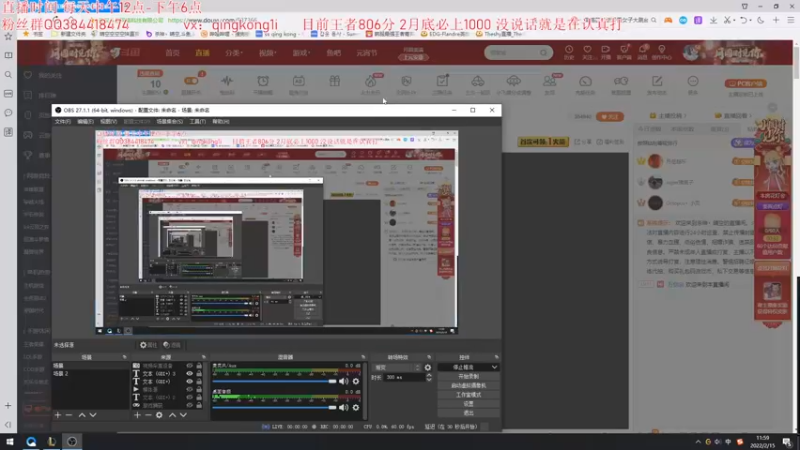Mute the second mixer audio track speaker
This screenshot has width=800, height=450.
point(344,407)
